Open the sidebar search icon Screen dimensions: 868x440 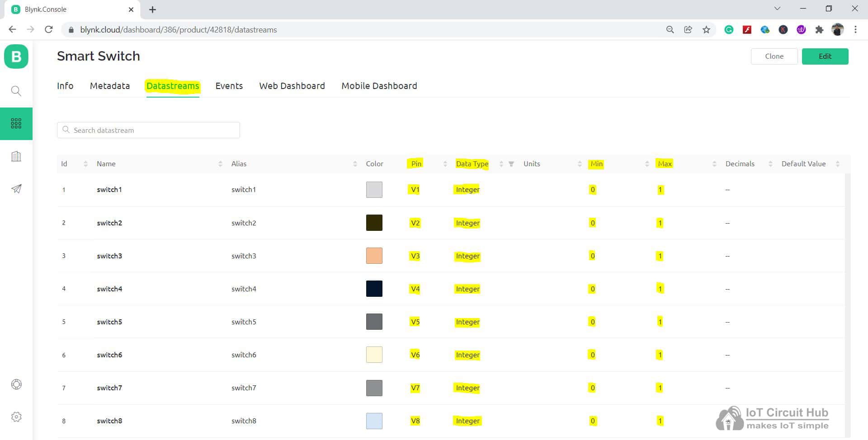tap(16, 91)
